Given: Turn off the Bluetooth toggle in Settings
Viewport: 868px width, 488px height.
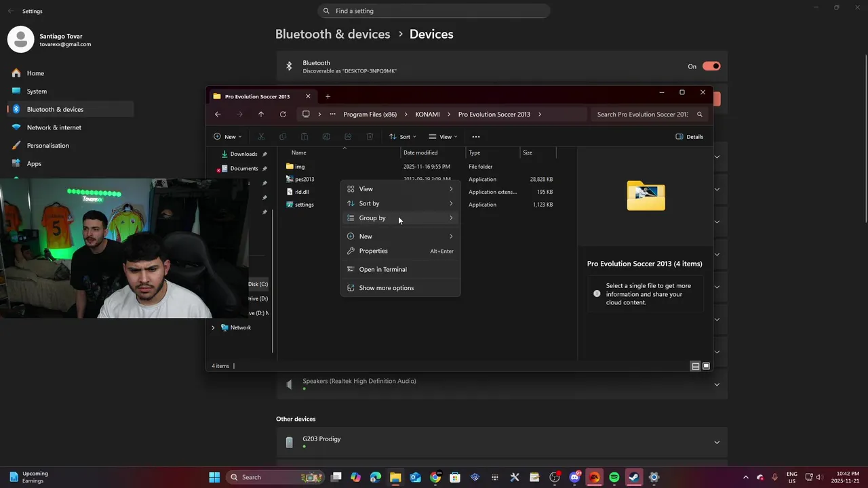Looking at the screenshot, I should point(711,66).
